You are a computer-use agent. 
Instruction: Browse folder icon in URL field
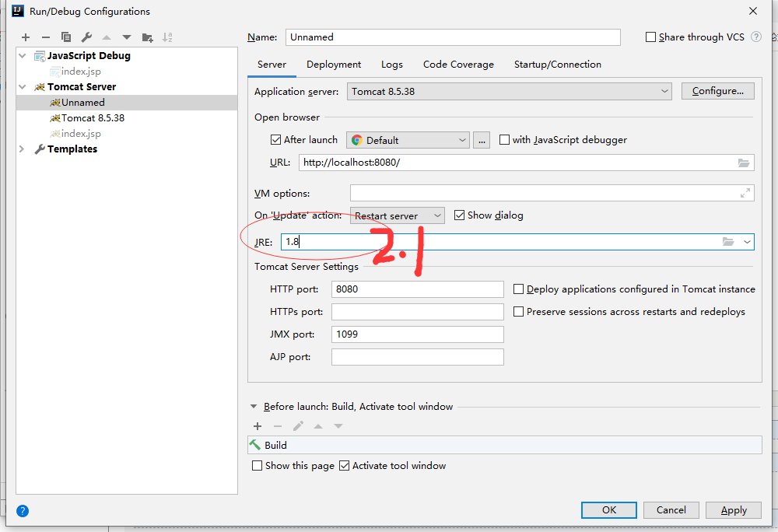[x=743, y=163]
